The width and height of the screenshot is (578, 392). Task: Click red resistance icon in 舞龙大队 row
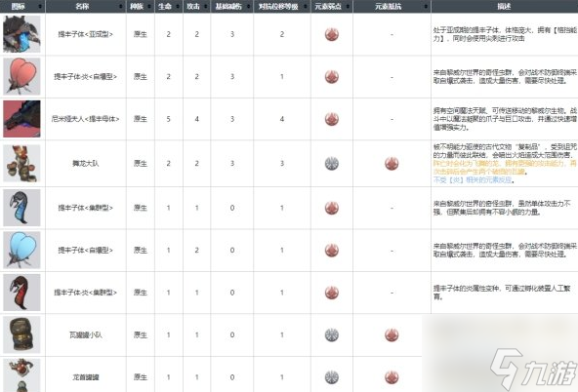(x=392, y=164)
